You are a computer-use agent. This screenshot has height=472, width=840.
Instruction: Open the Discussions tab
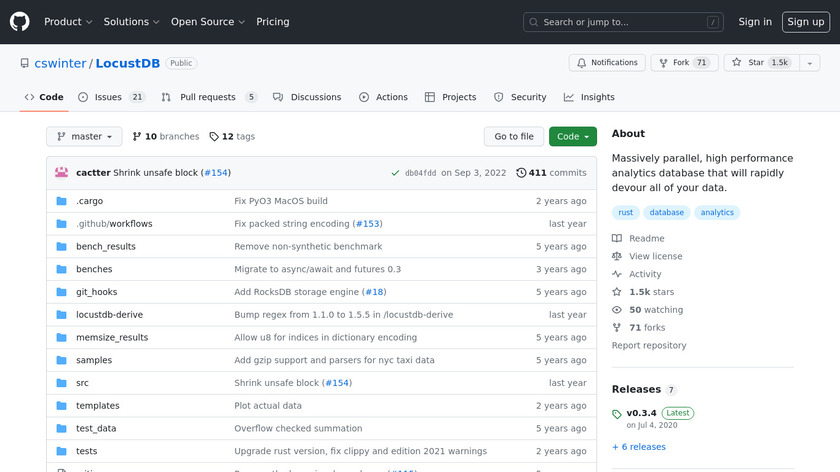pos(307,97)
